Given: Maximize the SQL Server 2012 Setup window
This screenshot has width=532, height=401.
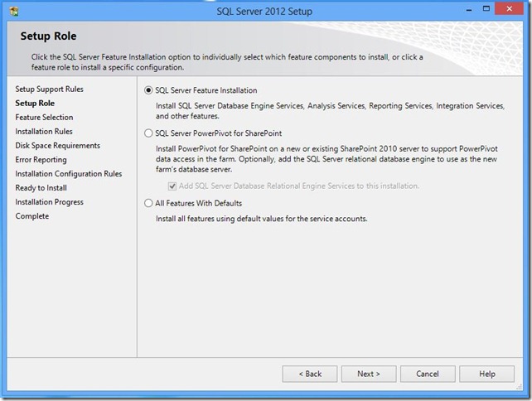Looking at the screenshot, I should coord(486,9).
